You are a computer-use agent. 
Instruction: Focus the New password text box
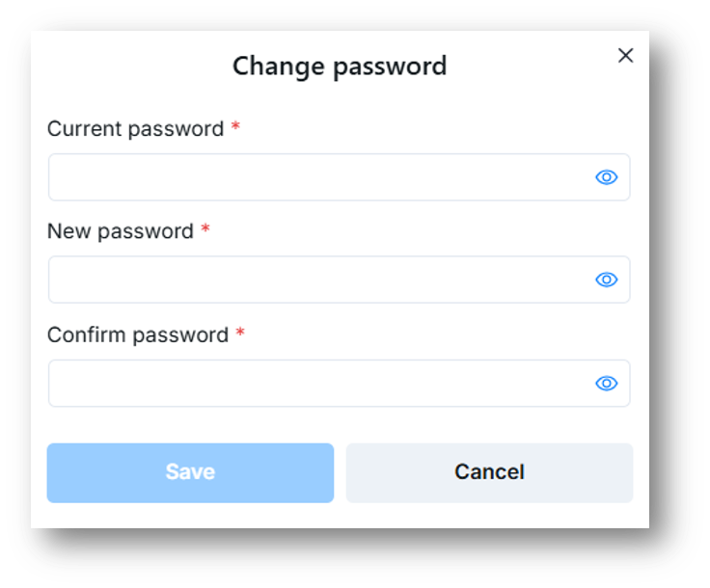pos(318,280)
